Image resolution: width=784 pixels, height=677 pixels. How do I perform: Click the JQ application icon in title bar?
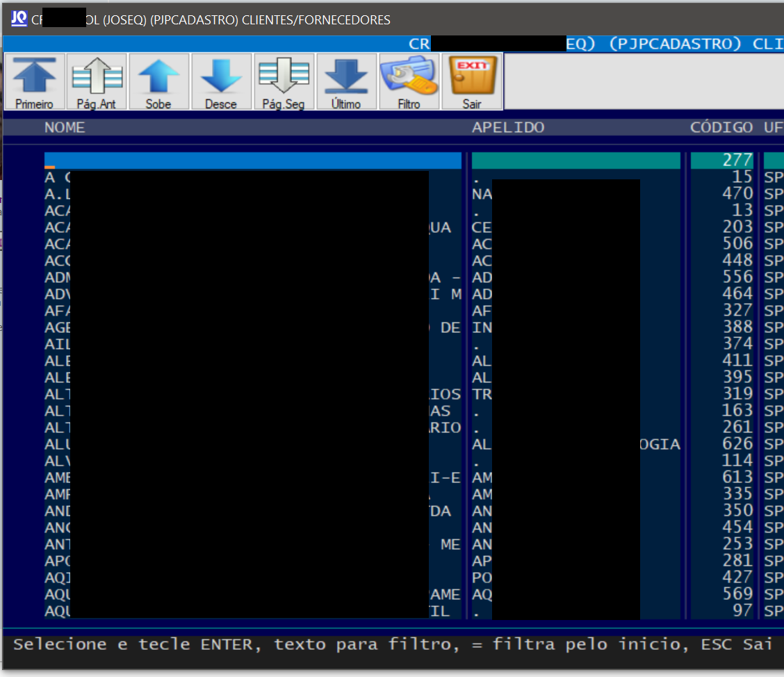click(x=19, y=19)
